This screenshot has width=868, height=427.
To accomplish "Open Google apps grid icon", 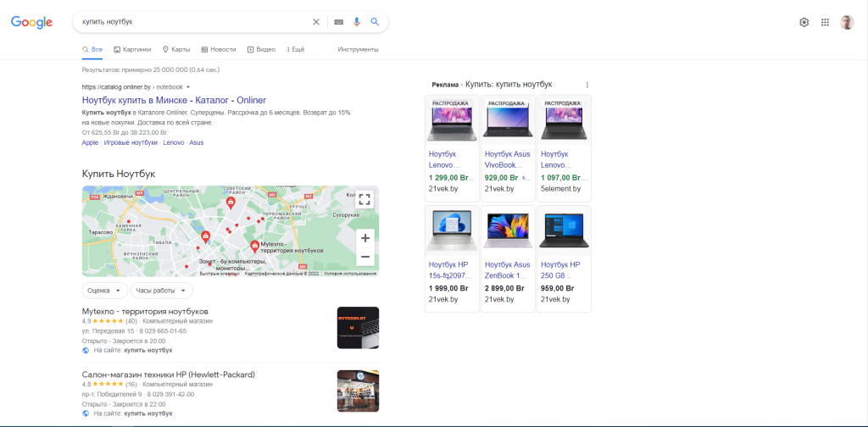I will click(x=825, y=22).
